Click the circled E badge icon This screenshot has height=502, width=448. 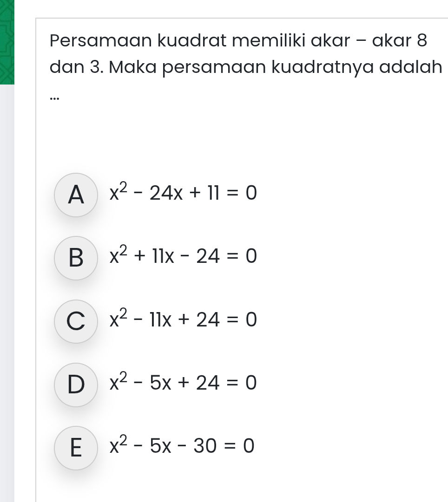pos(76,448)
